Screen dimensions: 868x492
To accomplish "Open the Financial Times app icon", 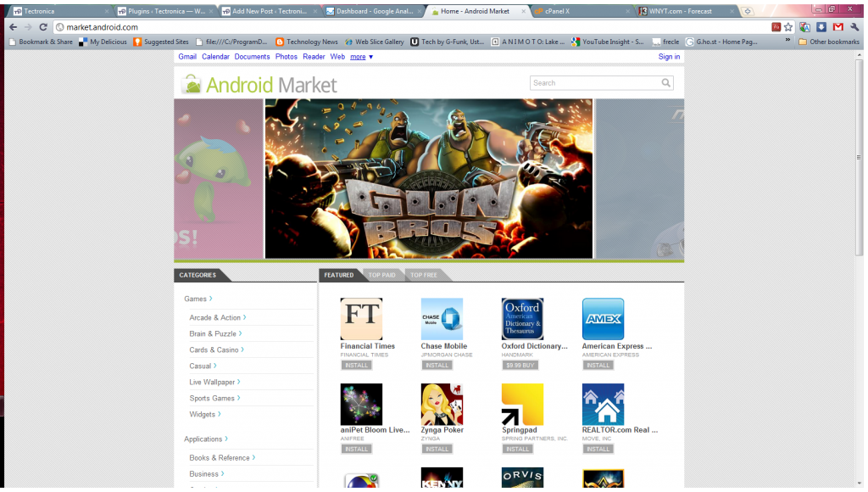I will point(361,319).
